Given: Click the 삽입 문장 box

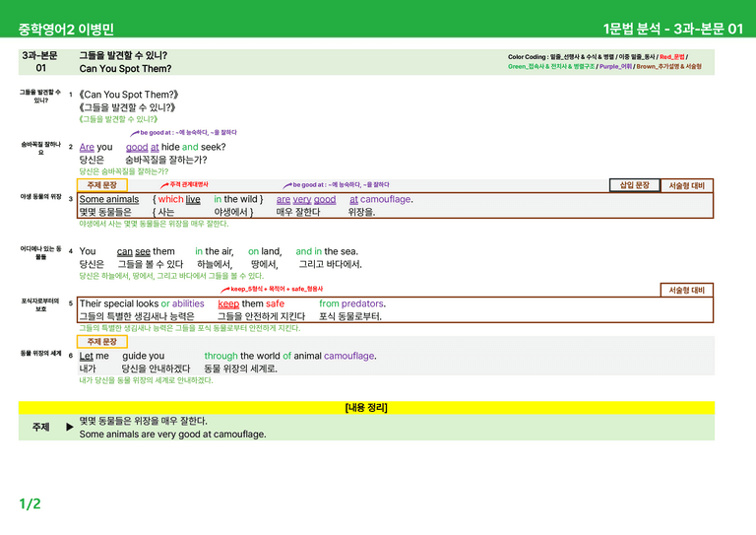Looking at the screenshot, I should click(635, 185).
